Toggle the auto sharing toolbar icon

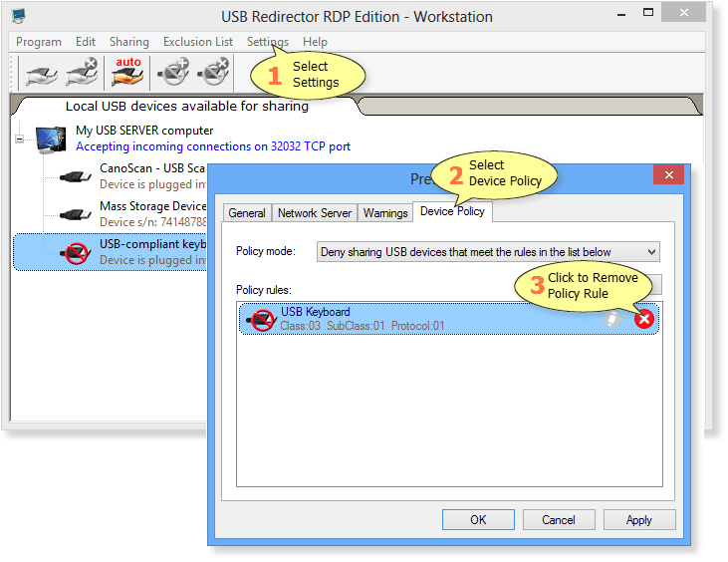point(127,72)
